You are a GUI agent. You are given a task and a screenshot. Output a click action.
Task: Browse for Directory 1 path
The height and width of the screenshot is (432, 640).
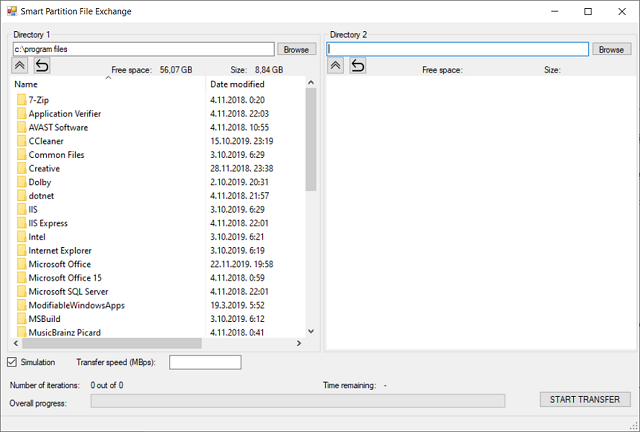(x=296, y=49)
